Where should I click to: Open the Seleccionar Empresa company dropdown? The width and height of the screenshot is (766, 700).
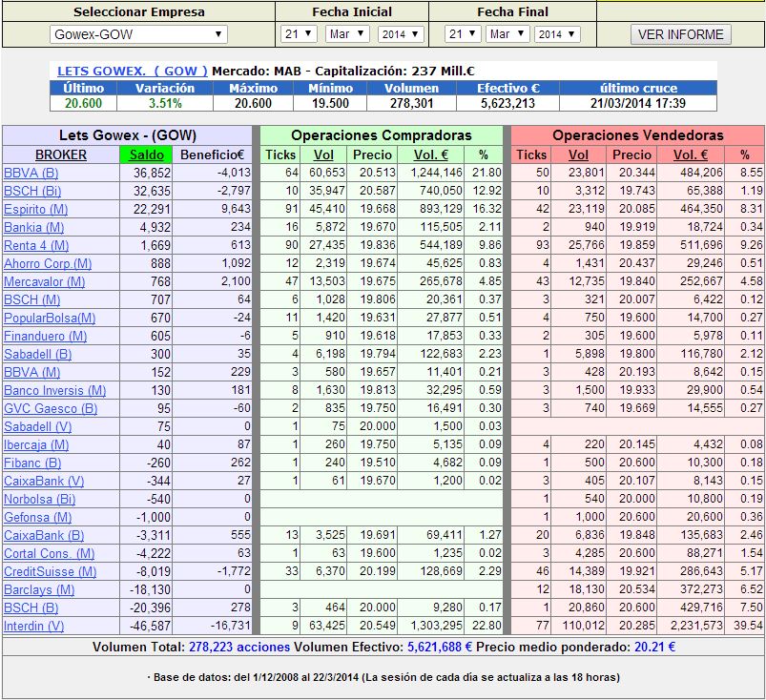click(138, 34)
